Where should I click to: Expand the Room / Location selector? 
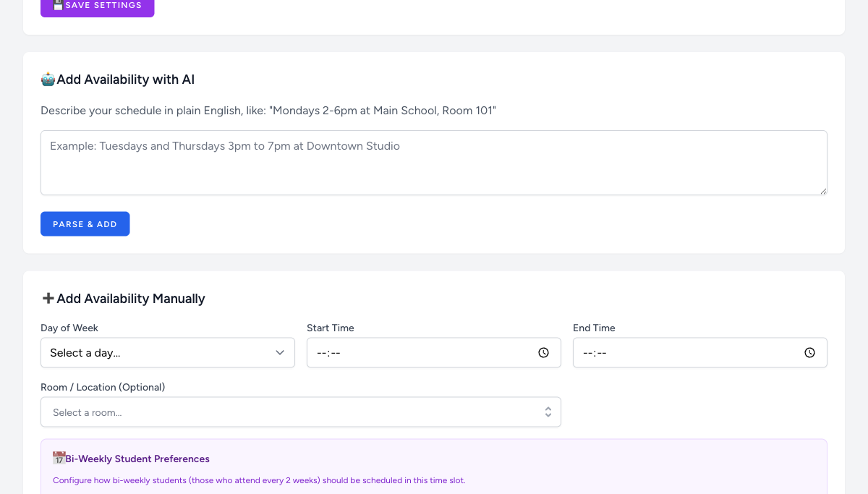click(301, 412)
